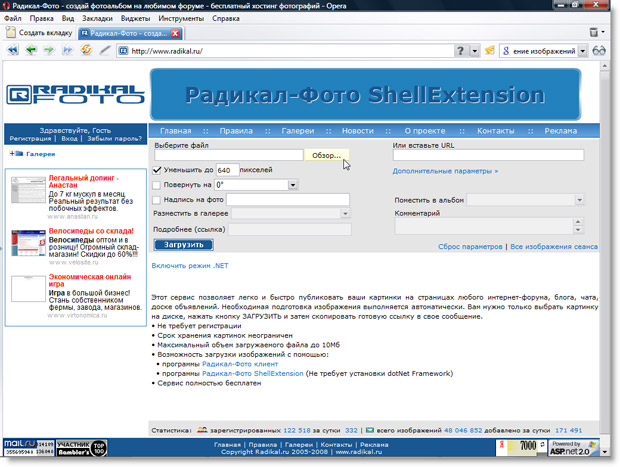Viewport: 620px width, 467px height.
Task: Open the Галереи nav link in blue bar
Action: tap(298, 131)
